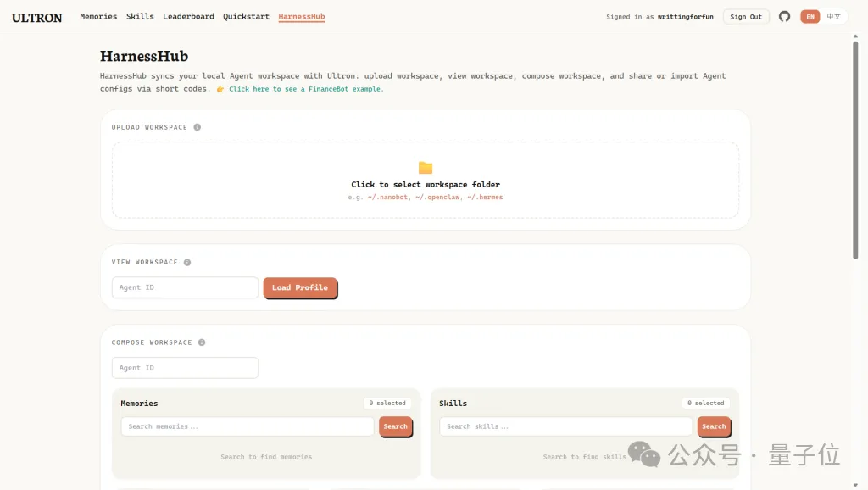Click Search button in Memories panel

point(395,426)
